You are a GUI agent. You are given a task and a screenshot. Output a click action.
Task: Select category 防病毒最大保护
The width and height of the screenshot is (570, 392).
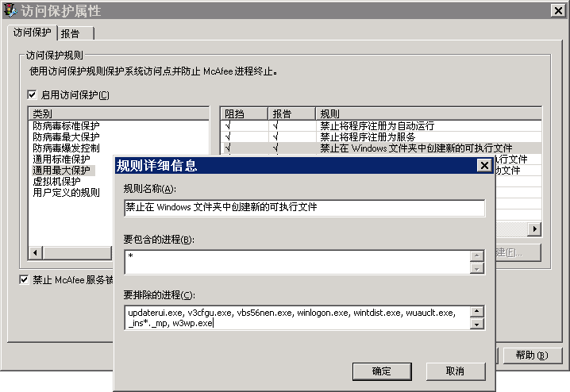point(66,137)
